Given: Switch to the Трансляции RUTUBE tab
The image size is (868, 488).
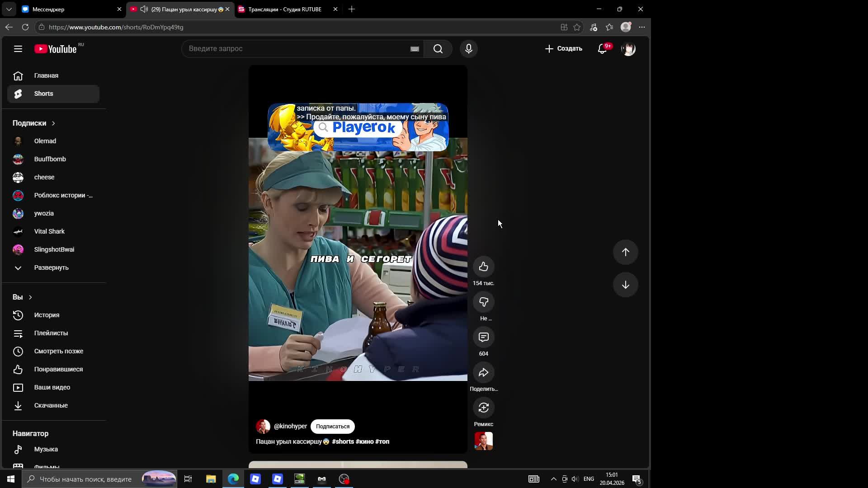Looking at the screenshot, I should pos(284,9).
